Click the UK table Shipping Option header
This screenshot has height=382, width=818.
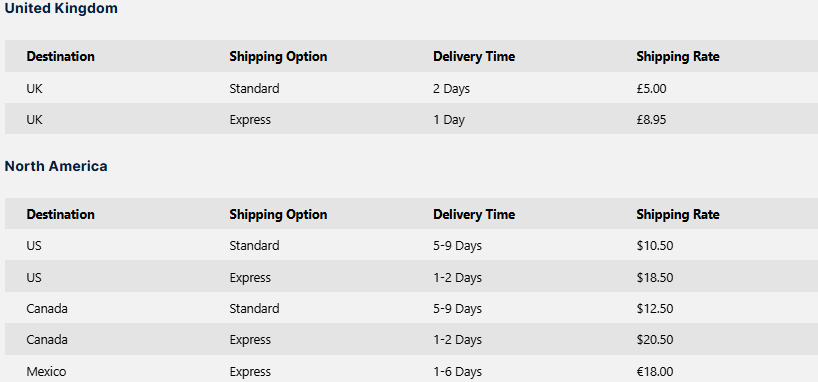[278, 56]
